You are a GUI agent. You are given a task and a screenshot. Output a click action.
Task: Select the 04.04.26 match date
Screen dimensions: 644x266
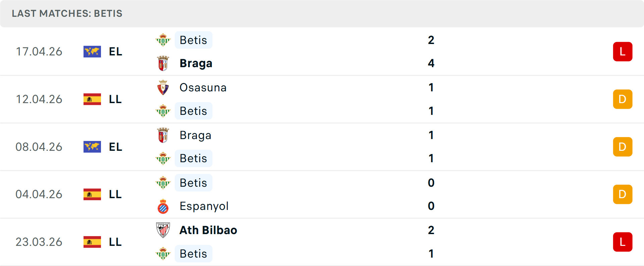pos(39,194)
